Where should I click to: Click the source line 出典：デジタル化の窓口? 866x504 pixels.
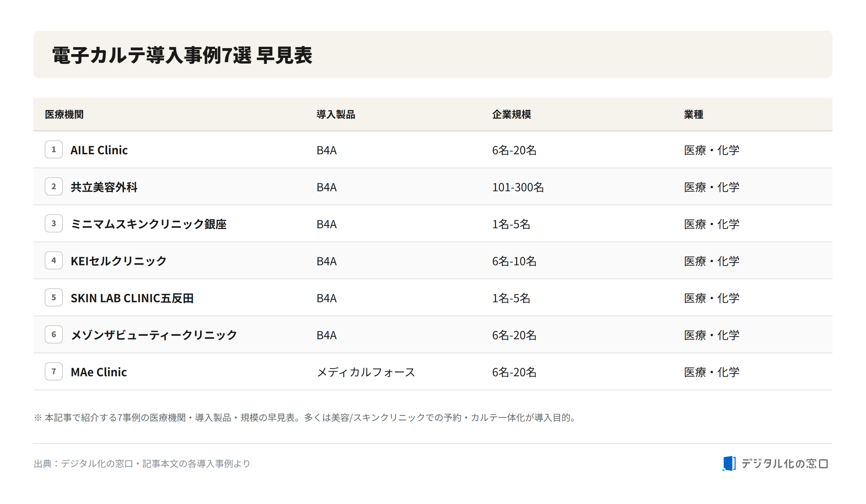[x=142, y=464]
